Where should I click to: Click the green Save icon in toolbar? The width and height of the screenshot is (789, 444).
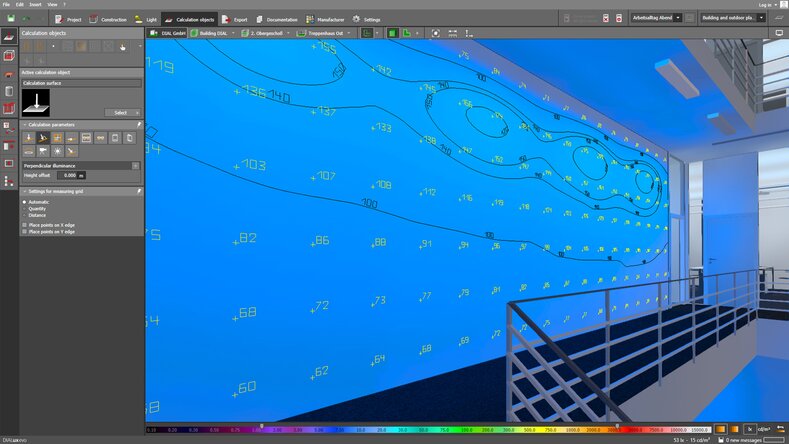pyautogui.click(x=9, y=19)
